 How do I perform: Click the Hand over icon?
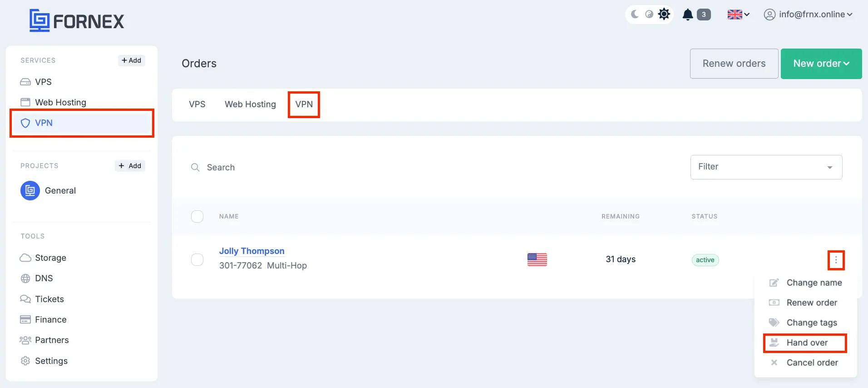(x=774, y=343)
